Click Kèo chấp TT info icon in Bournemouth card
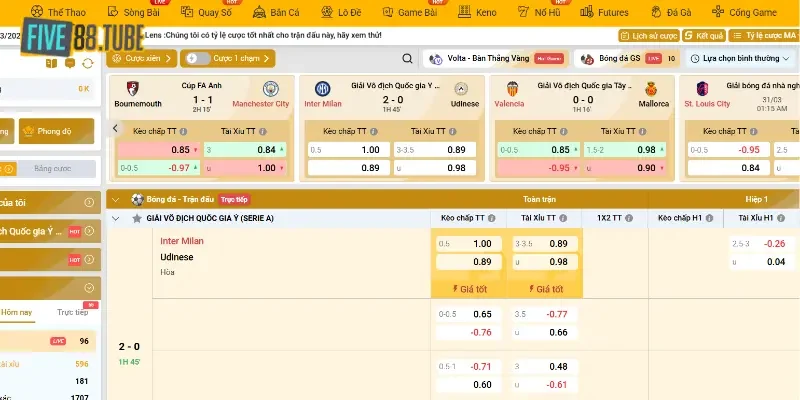Screen dimensions: 800x400 pos(183,131)
